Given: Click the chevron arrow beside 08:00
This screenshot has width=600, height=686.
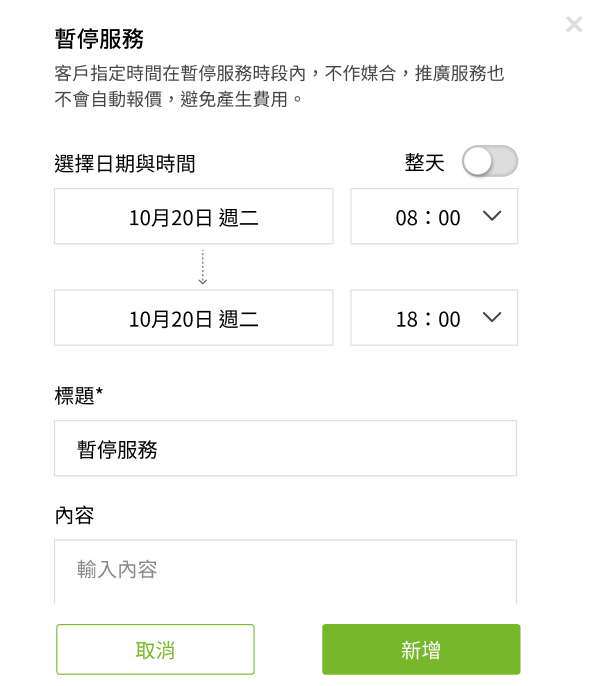Looking at the screenshot, I should 491,216.
